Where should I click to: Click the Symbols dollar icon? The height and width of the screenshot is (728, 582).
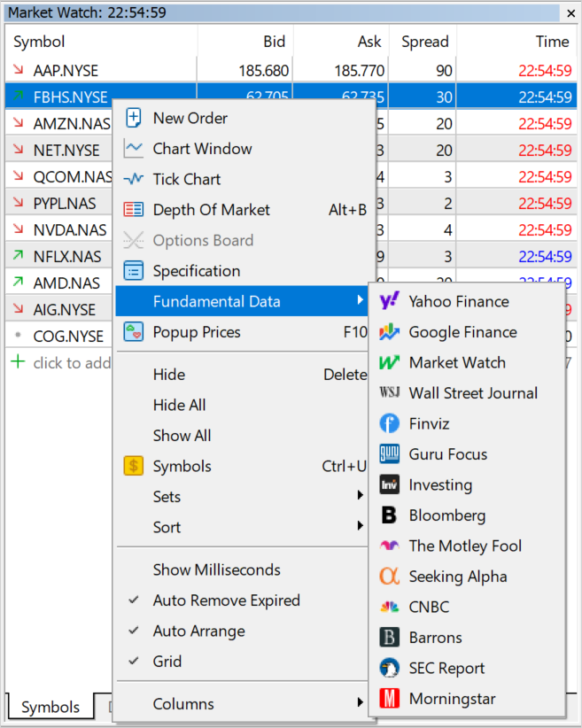[134, 466]
